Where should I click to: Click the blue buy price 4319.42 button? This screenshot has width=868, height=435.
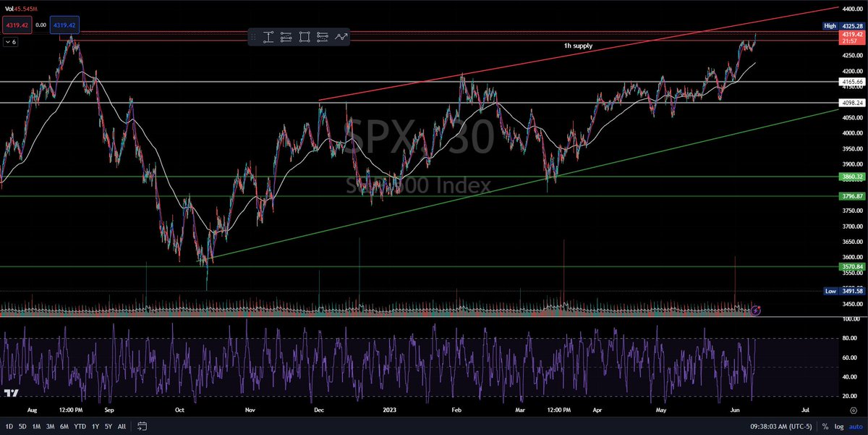tap(63, 25)
